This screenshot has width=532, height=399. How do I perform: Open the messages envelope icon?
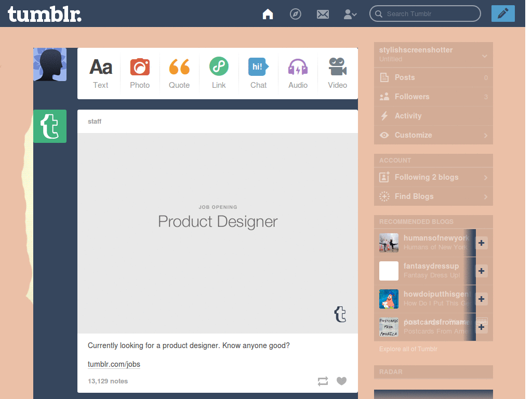[323, 14]
